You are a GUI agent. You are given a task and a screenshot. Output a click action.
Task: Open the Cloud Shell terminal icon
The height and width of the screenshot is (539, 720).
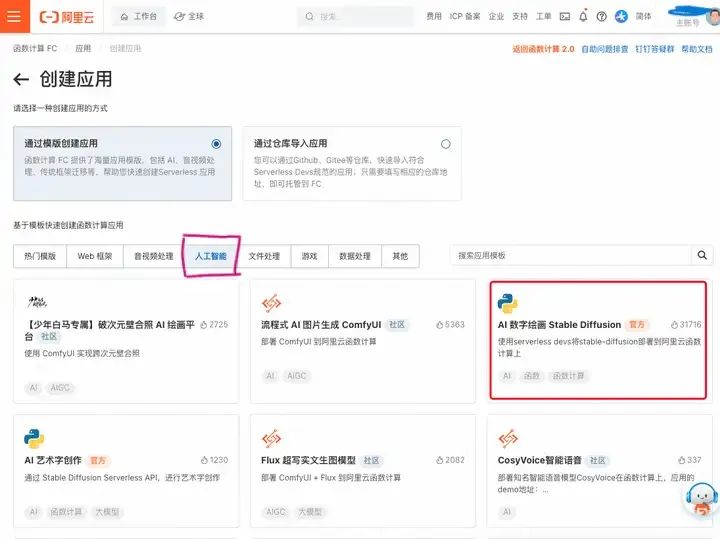565,17
